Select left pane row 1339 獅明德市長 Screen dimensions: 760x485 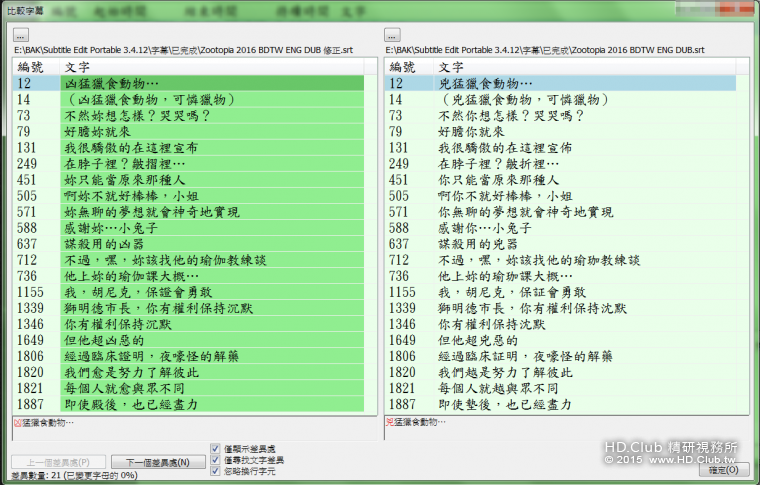189,308
